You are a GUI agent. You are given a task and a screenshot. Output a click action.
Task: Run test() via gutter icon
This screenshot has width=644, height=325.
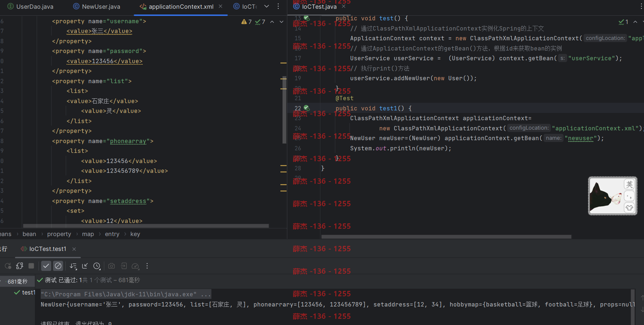tap(307, 18)
